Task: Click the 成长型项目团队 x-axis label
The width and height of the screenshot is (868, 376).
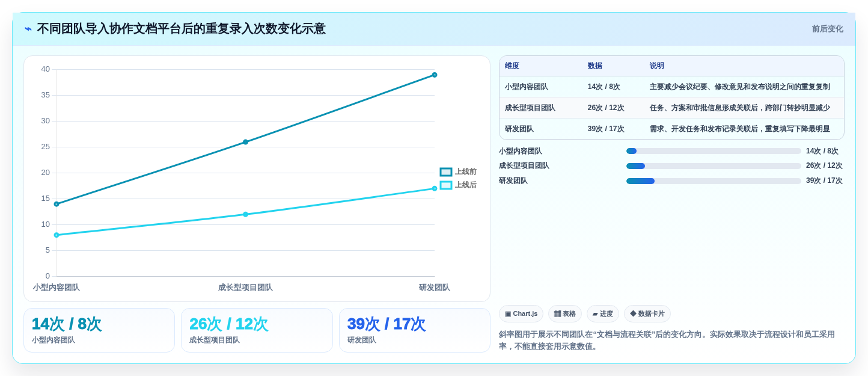Action: pyautogui.click(x=245, y=288)
